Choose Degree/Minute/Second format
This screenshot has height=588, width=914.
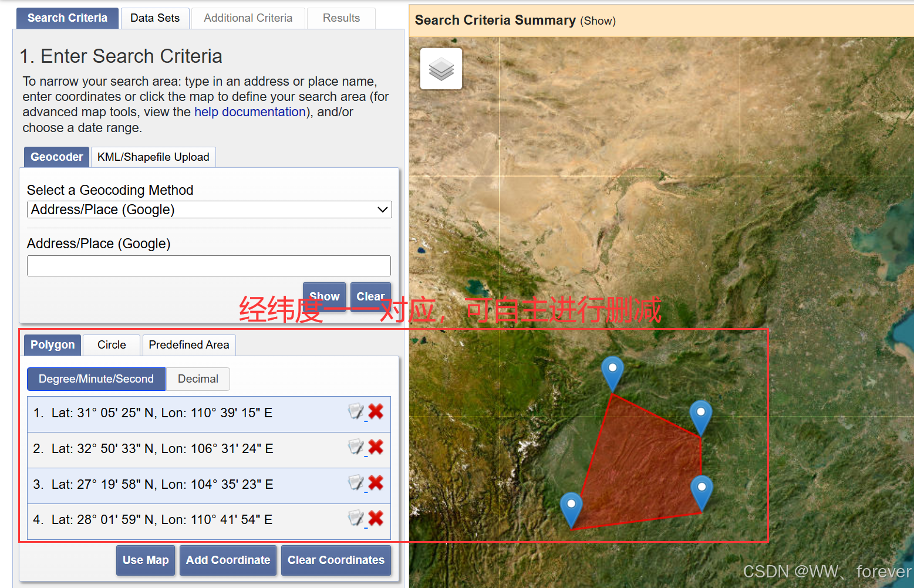pos(96,379)
